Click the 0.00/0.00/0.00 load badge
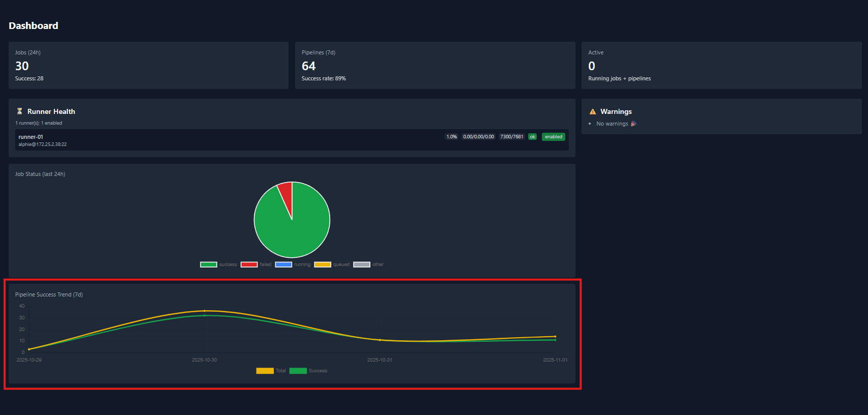This screenshot has width=868, height=415. pos(478,137)
